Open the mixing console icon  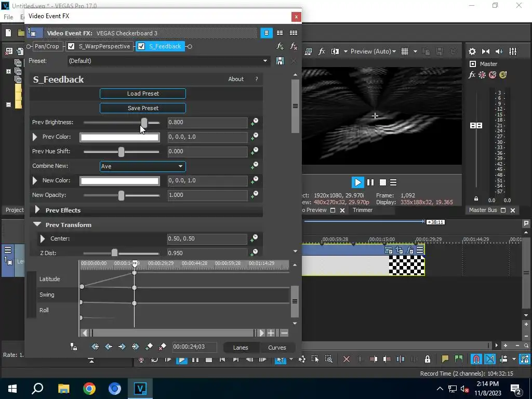[513, 51]
